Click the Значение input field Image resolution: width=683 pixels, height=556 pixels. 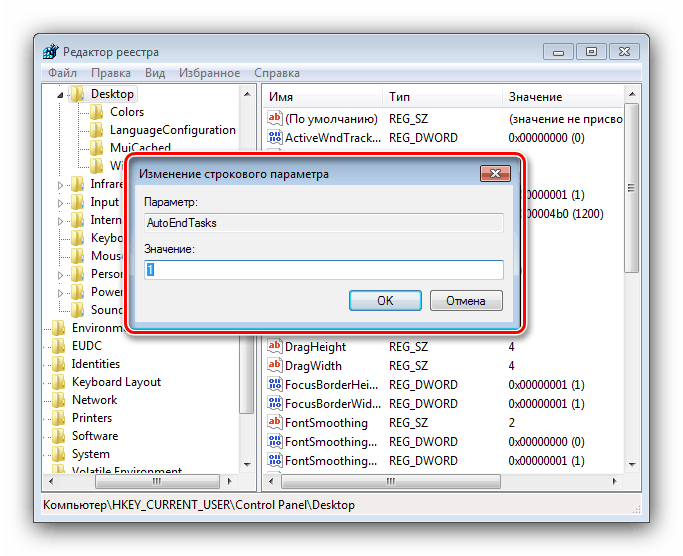tap(324, 270)
